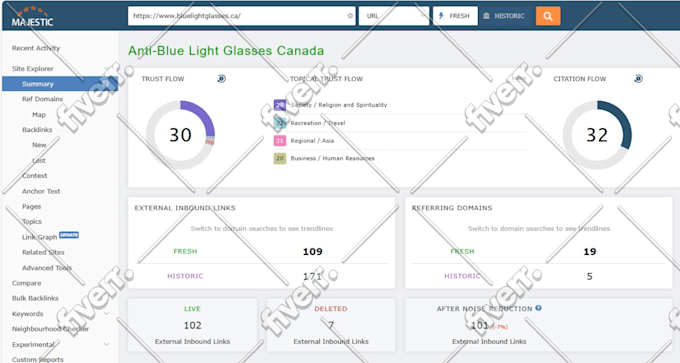Open the URL scope dropdown
The width and height of the screenshot is (680, 363).
coord(394,16)
